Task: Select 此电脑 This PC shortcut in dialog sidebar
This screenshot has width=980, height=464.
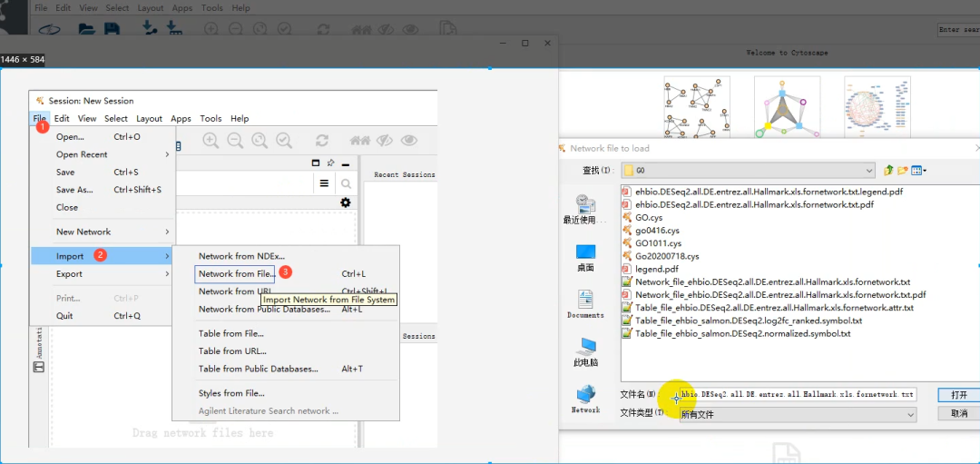Action: click(585, 352)
